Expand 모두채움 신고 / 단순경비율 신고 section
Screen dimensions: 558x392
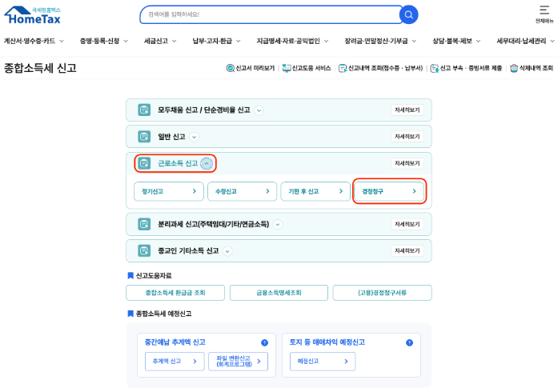(259, 110)
